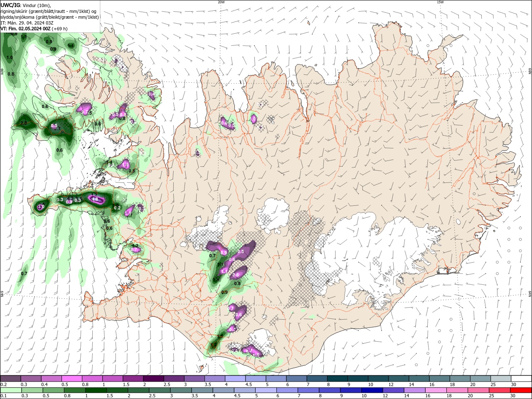The image size is (532, 399).
Task: Click the darkest green lower swatch between 1 and 1.5
Action: tap(96, 390)
